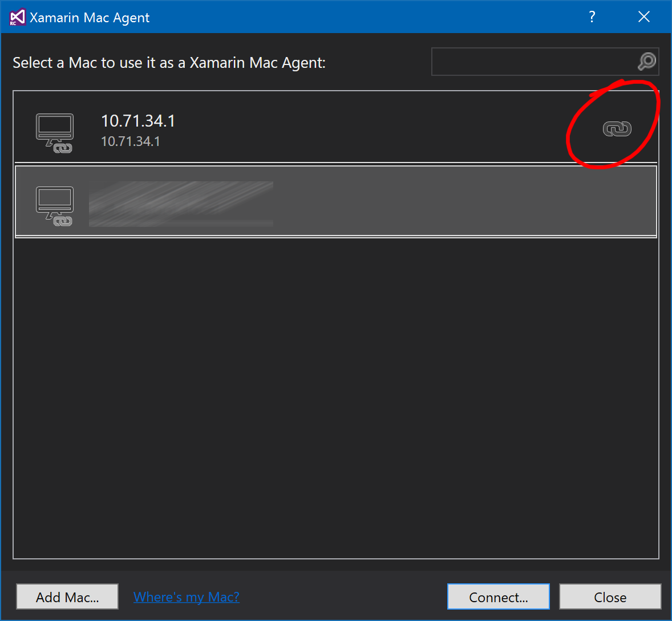Close the dialog using the title bar X
Image resolution: width=672 pixels, height=621 pixels.
(x=643, y=17)
